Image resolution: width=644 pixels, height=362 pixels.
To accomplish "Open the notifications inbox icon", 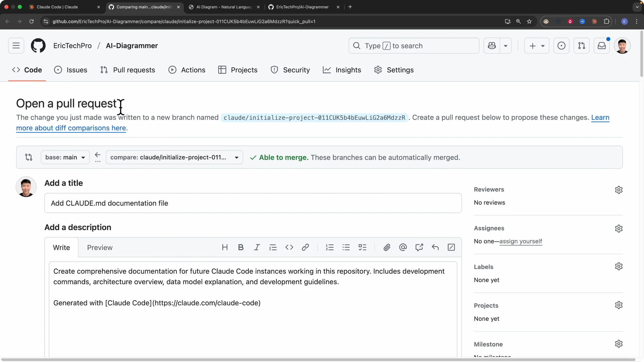I will click(x=602, y=46).
